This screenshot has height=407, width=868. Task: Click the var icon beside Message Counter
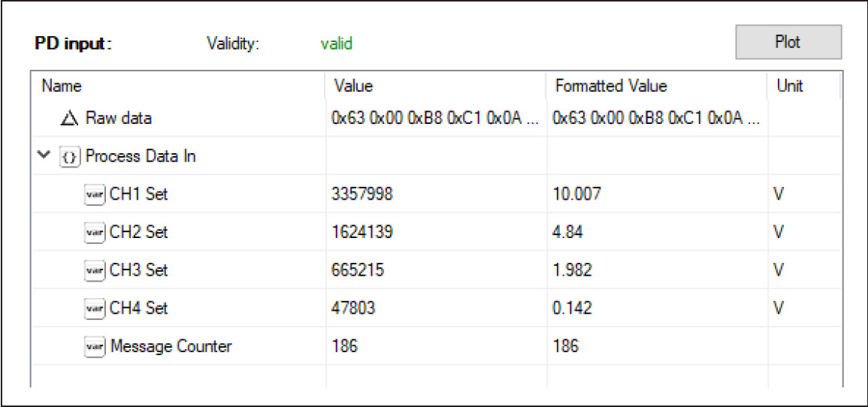coord(94,346)
